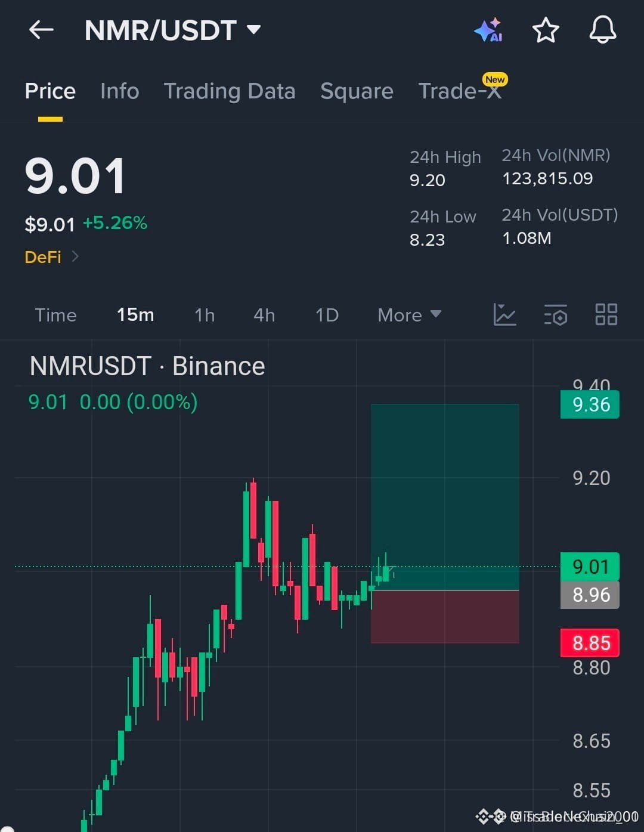Viewport: 644px width, 832px height.
Task: Click the red stop-loss zone
Action: 445,617
